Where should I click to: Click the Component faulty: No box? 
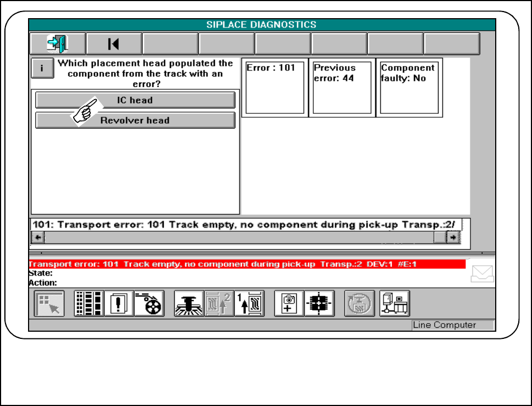point(409,87)
